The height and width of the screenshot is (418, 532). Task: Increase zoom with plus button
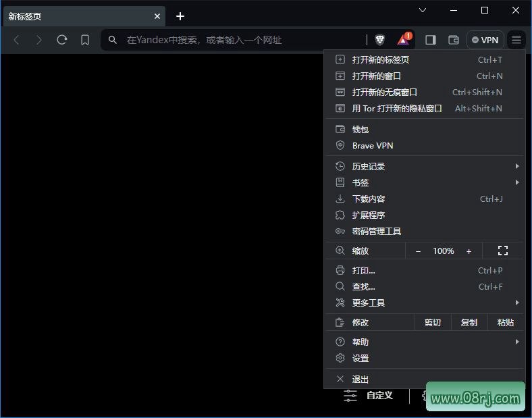point(469,251)
